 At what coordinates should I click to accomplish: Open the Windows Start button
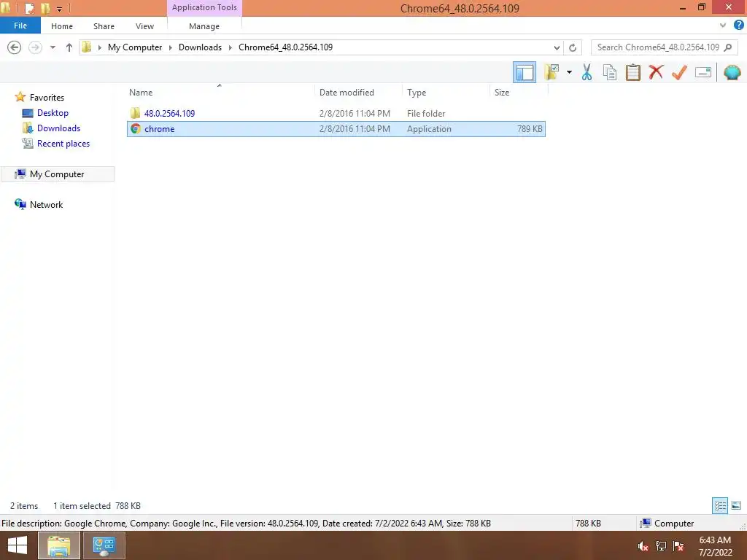pyautogui.click(x=18, y=545)
